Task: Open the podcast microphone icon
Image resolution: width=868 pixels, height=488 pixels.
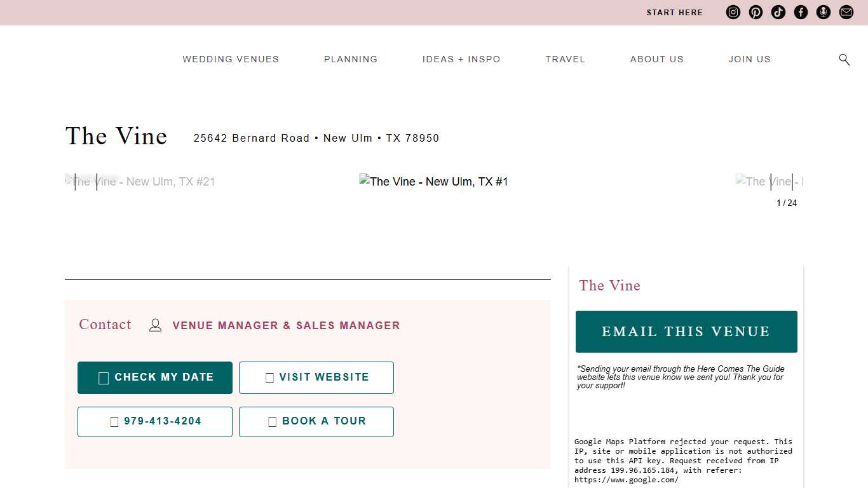Action: click(824, 12)
